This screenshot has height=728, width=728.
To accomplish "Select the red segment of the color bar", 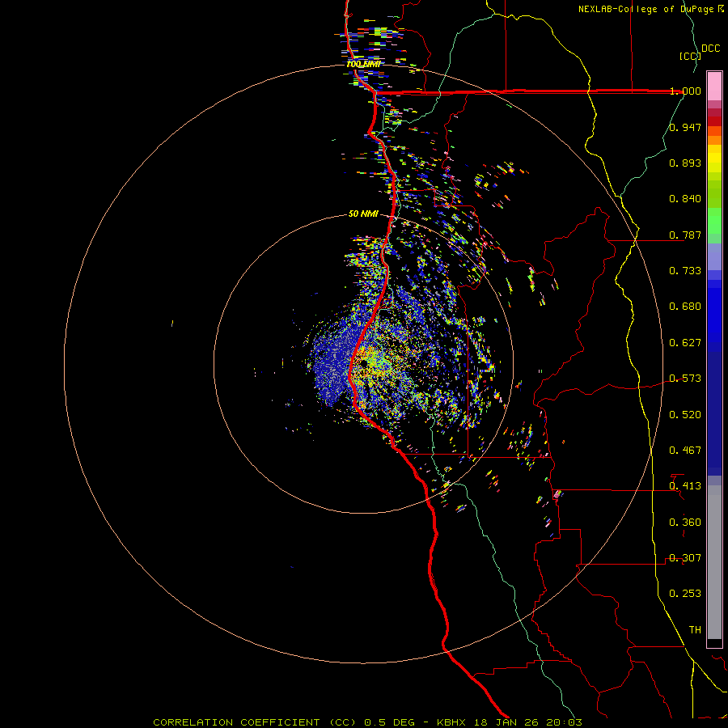I will (714, 121).
